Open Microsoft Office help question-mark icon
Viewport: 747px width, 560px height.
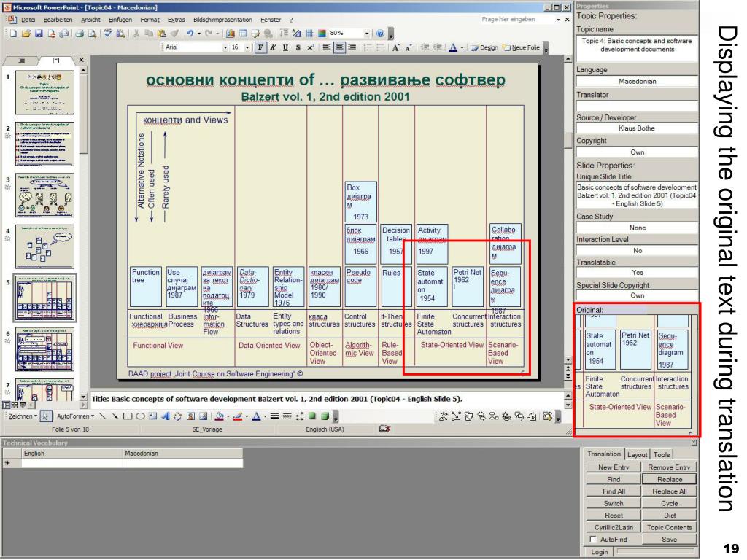pyautogui.click(x=380, y=34)
